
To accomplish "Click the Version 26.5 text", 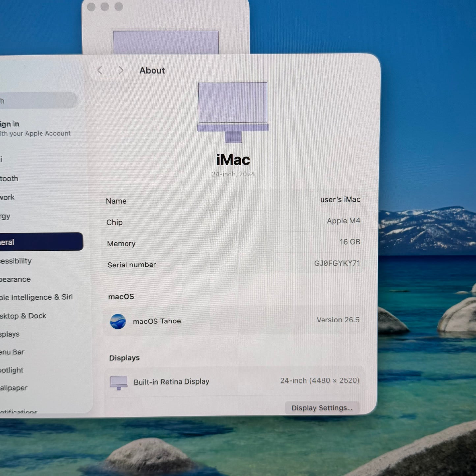I will pyautogui.click(x=338, y=320).
